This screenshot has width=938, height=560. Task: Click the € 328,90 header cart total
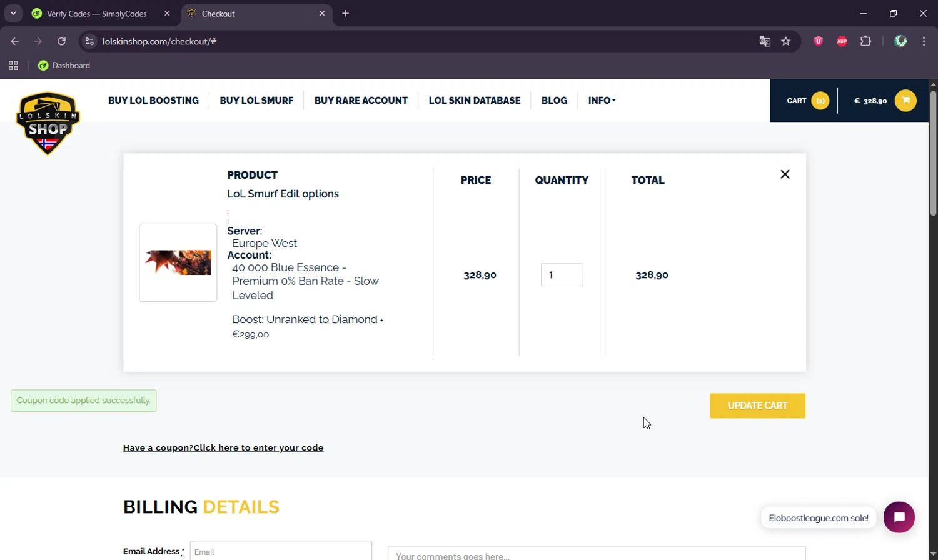pyautogui.click(x=870, y=101)
